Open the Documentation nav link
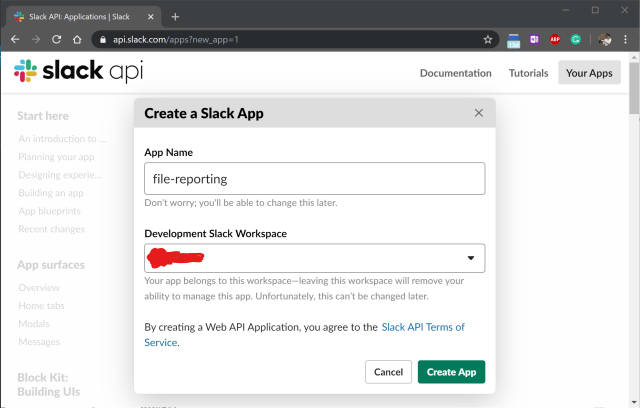The image size is (640, 408). pyautogui.click(x=456, y=73)
